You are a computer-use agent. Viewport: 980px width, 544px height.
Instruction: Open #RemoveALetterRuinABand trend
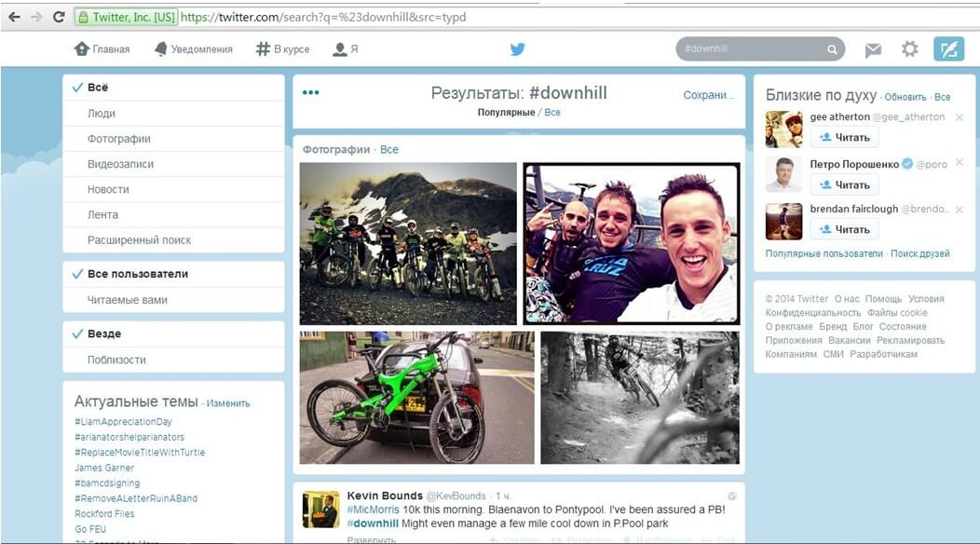136,498
